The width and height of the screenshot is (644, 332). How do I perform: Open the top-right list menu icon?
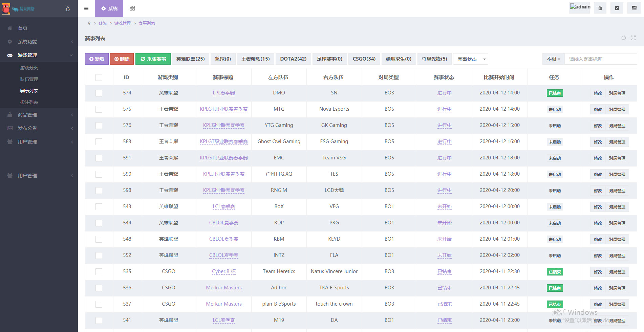click(634, 8)
